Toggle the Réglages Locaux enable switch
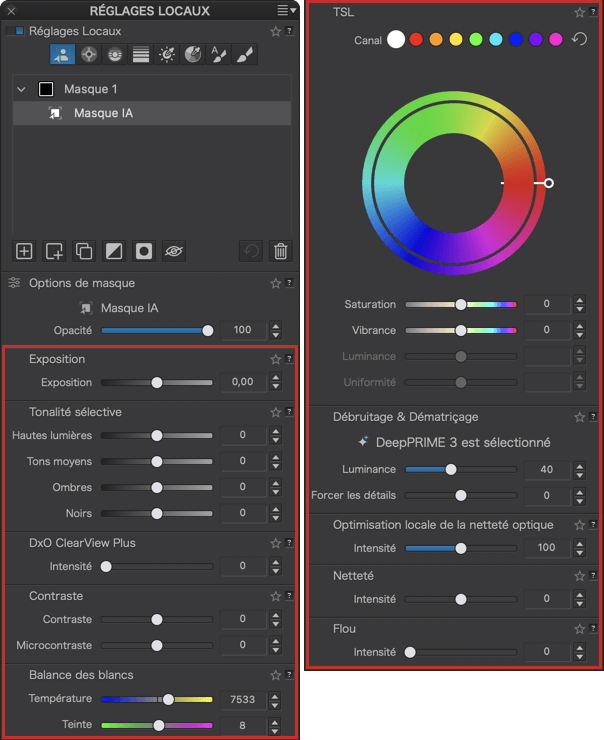Screen dimensions: 604x740 (17, 31)
